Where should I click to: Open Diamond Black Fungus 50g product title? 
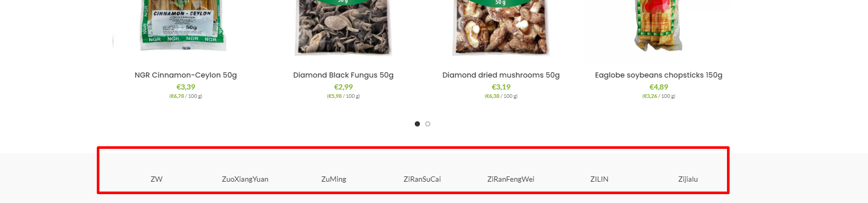pos(343,75)
